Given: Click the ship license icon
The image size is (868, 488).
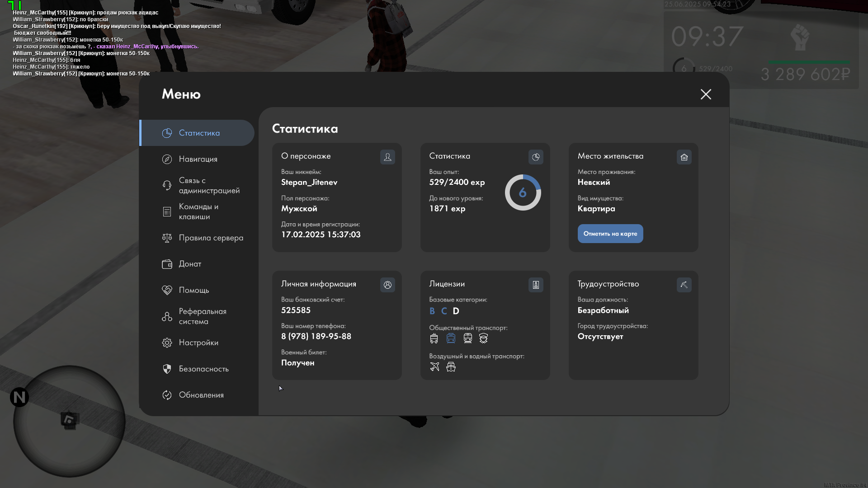Looking at the screenshot, I should tap(451, 367).
